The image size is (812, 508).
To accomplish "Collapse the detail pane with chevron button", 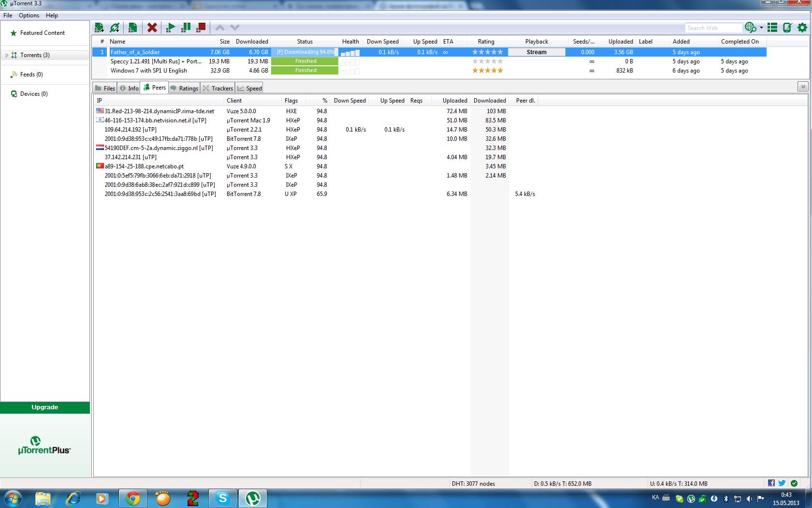I will [x=803, y=87].
